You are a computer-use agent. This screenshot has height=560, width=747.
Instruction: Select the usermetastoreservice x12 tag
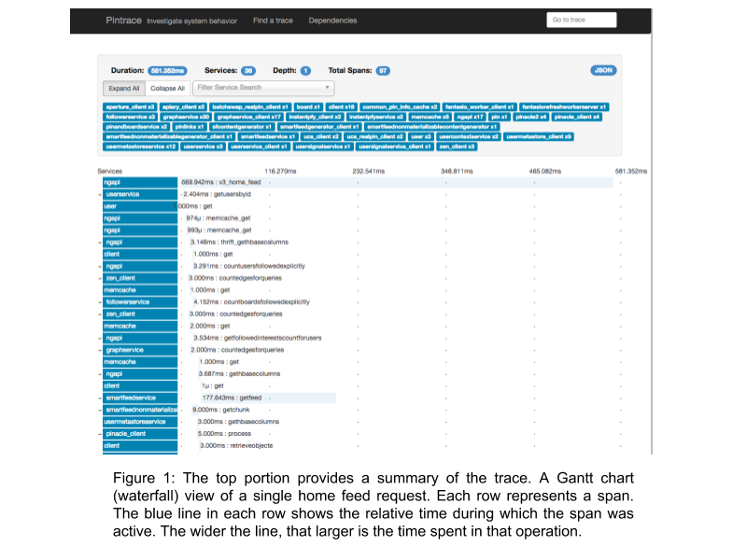(x=141, y=147)
